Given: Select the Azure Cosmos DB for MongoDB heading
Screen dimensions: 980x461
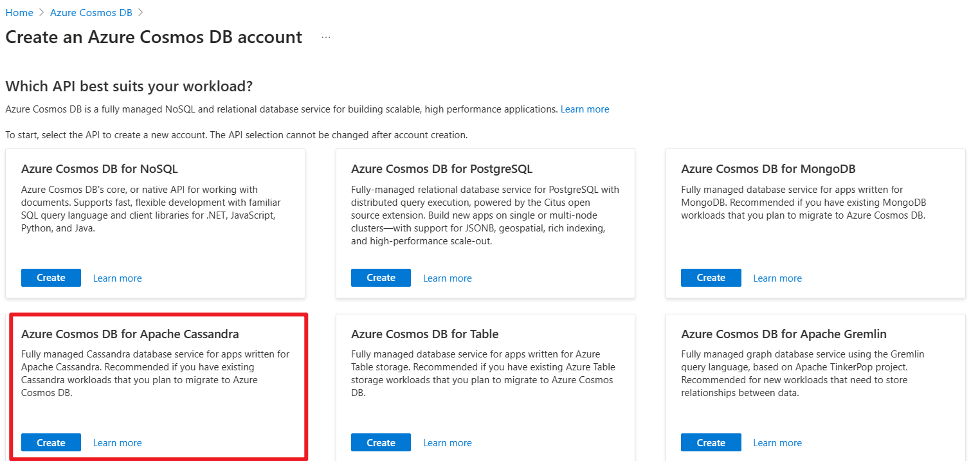Looking at the screenshot, I should tap(768, 169).
